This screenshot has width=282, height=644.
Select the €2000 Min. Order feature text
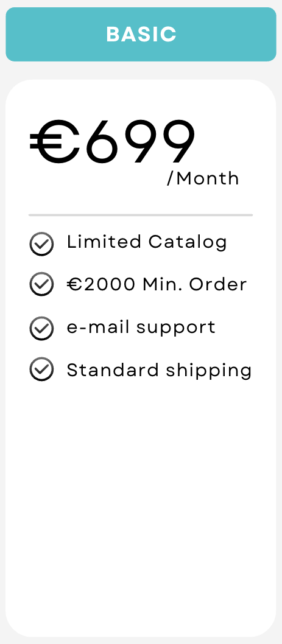click(x=157, y=284)
